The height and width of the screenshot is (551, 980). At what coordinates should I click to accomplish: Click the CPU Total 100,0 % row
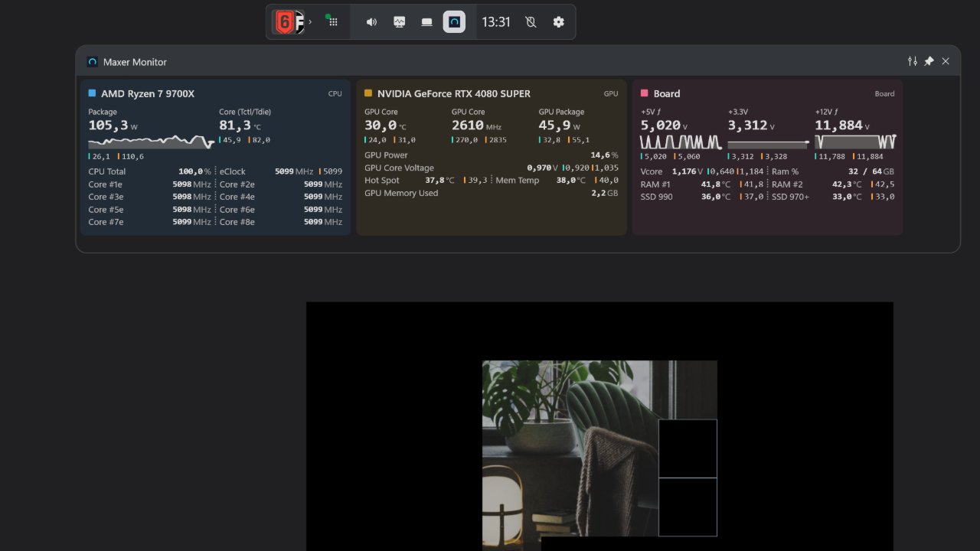pyautogui.click(x=149, y=171)
